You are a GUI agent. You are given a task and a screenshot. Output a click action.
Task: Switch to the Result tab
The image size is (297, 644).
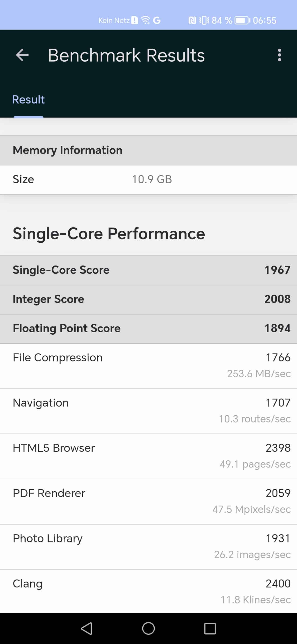point(28,99)
